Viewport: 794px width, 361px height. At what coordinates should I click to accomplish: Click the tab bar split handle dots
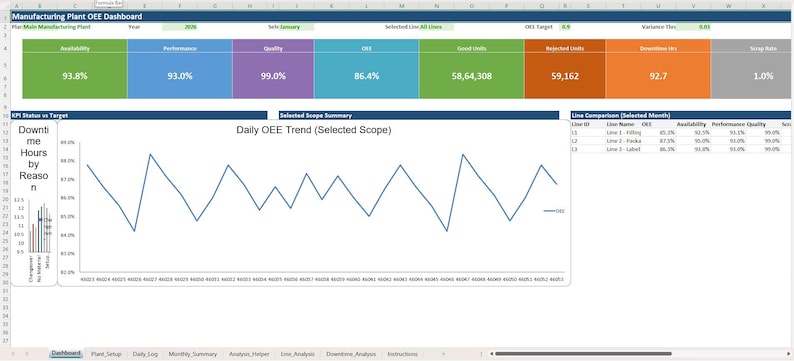coord(481,354)
